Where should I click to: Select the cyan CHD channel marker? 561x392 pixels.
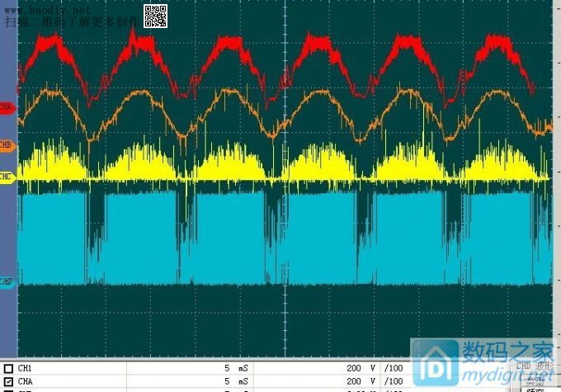click(7, 281)
